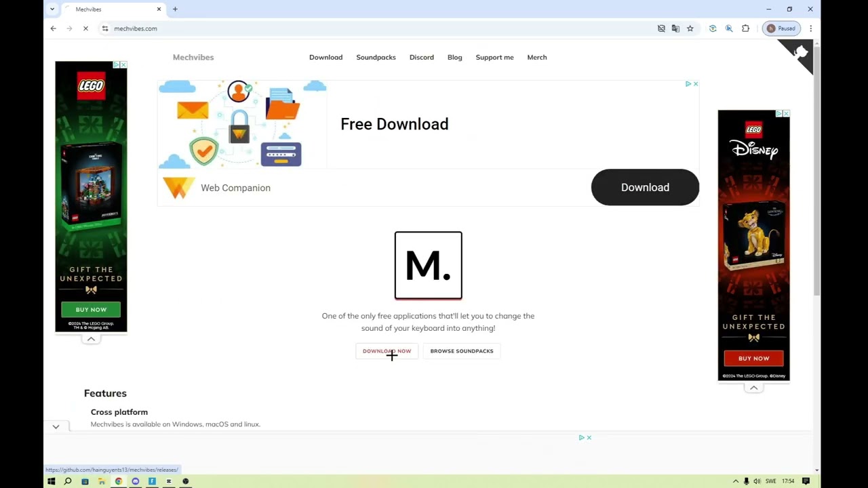868x488 pixels.
Task: Show hidden system tray icons
Action: click(736, 481)
